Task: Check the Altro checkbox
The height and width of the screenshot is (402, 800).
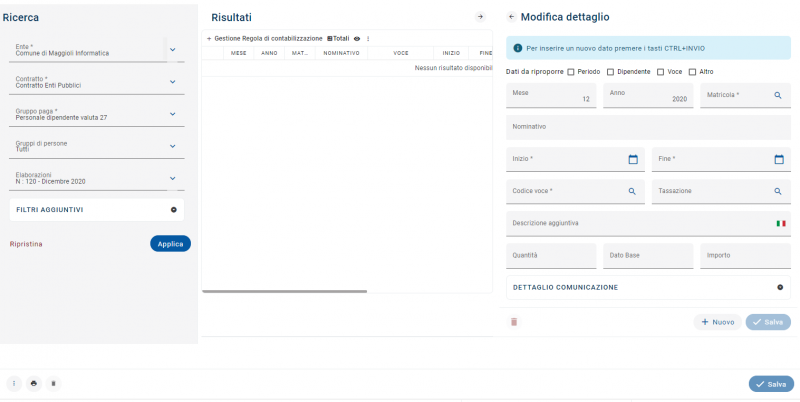Action: (x=692, y=72)
